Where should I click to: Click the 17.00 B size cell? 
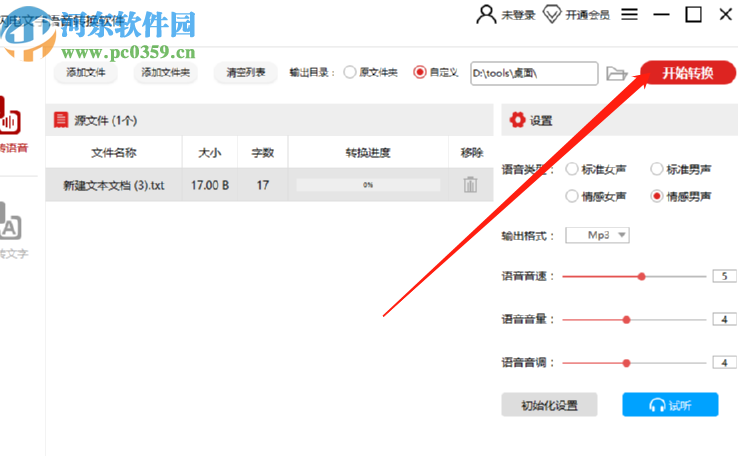tap(210, 185)
